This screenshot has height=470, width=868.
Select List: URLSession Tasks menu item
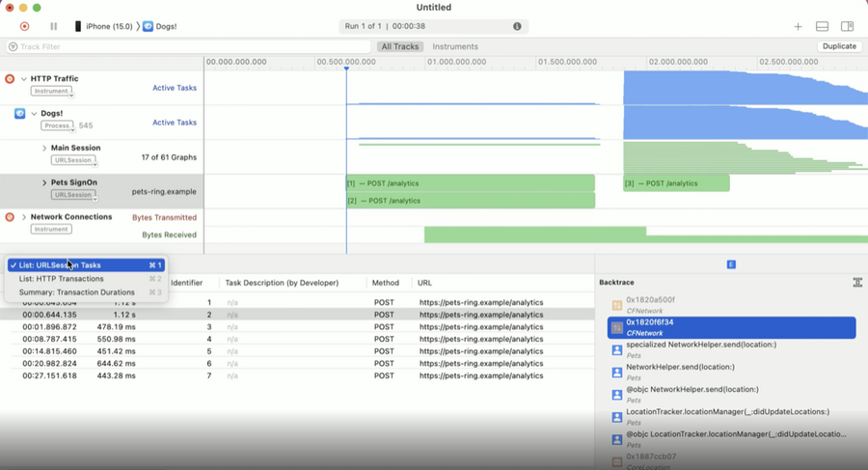pos(86,265)
